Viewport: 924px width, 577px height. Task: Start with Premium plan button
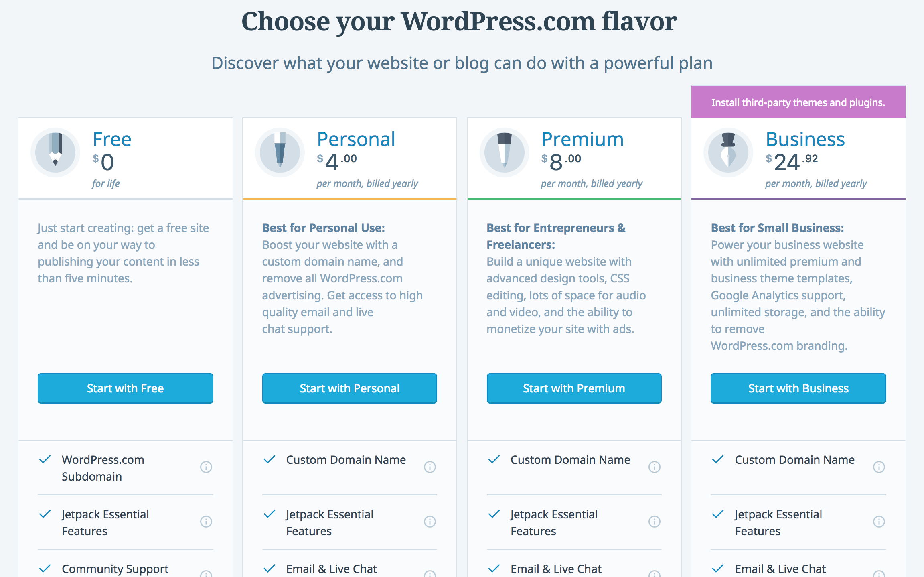point(574,388)
